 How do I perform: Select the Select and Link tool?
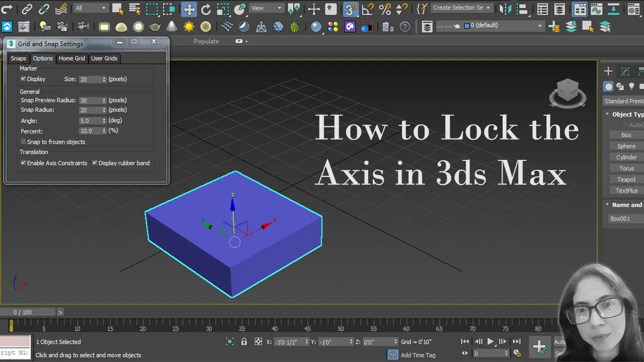[x=27, y=9]
